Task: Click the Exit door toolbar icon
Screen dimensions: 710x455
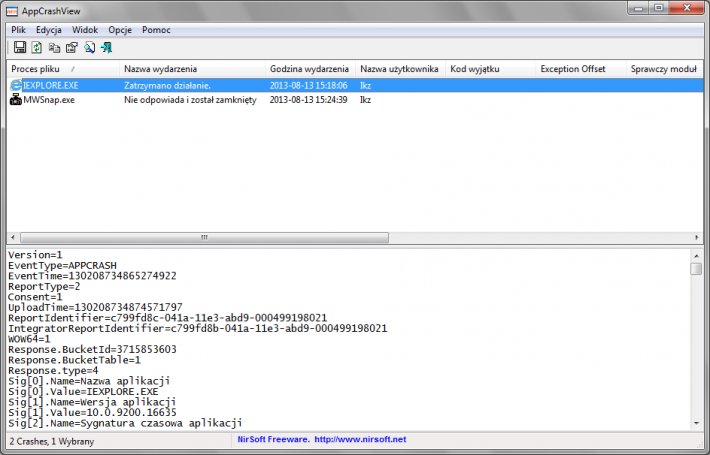Action: 107,48
